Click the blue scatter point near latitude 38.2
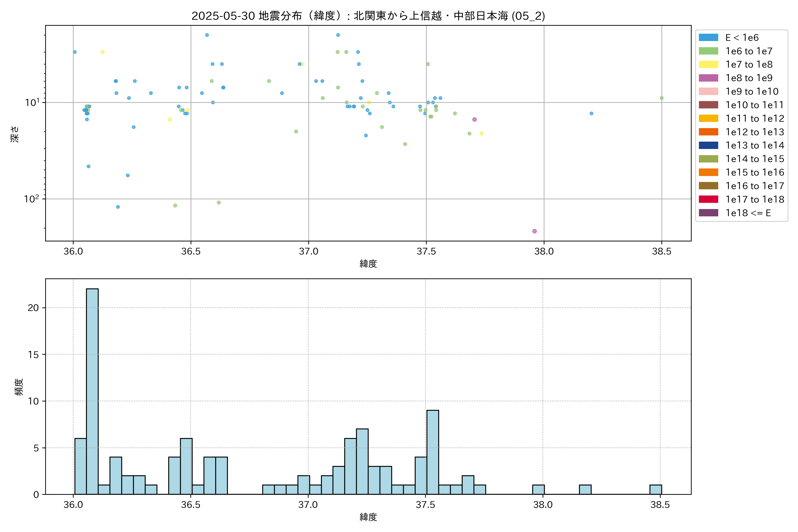The height and width of the screenshot is (532, 798). pyautogui.click(x=591, y=113)
